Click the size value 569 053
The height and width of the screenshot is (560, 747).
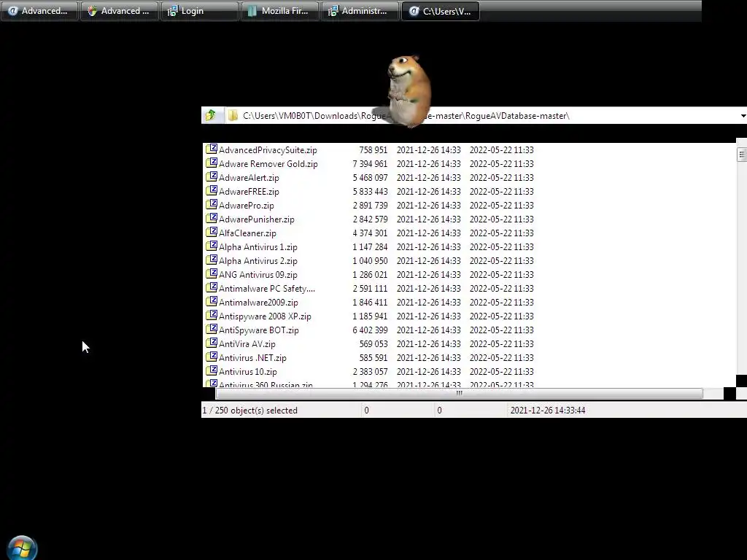click(x=373, y=343)
